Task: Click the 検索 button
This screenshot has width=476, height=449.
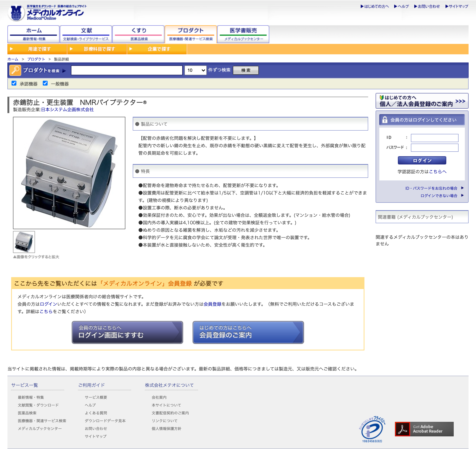Action: click(246, 70)
